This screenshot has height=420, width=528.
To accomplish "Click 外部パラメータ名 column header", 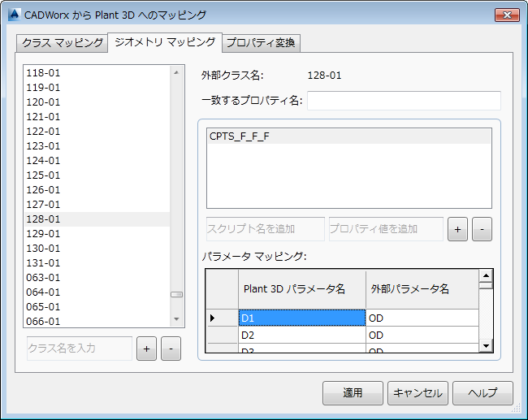I will click(422, 289).
